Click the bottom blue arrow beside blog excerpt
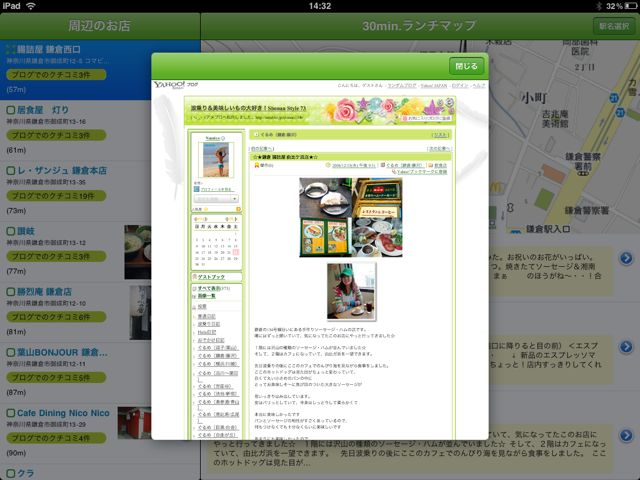This screenshot has width=640, height=480. tap(626, 436)
